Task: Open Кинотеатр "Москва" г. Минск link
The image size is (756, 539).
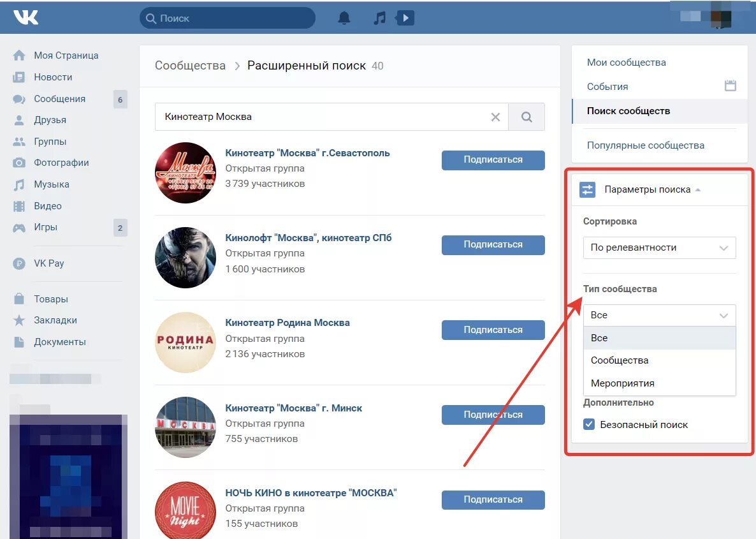Action: [x=293, y=408]
